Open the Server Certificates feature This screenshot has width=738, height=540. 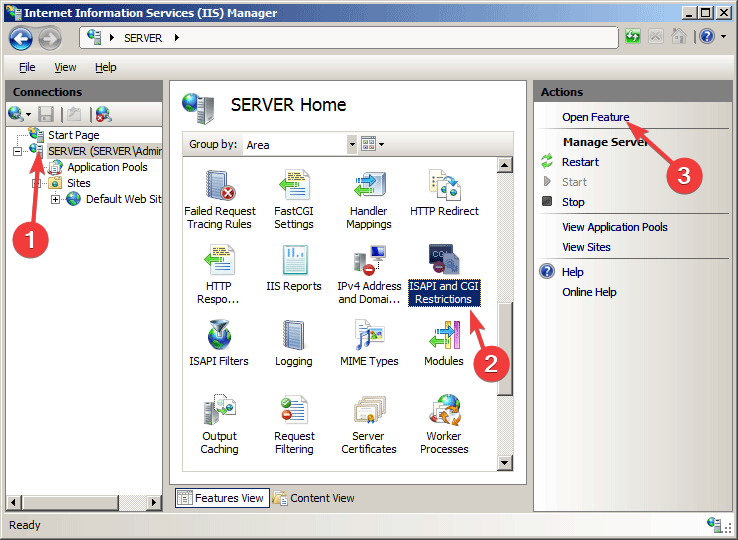pyautogui.click(x=369, y=425)
